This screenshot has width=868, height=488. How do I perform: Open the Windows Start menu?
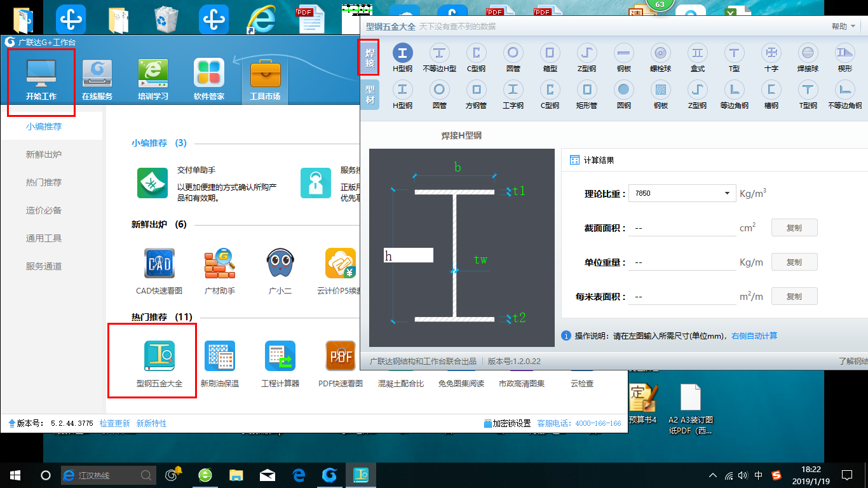(15, 475)
